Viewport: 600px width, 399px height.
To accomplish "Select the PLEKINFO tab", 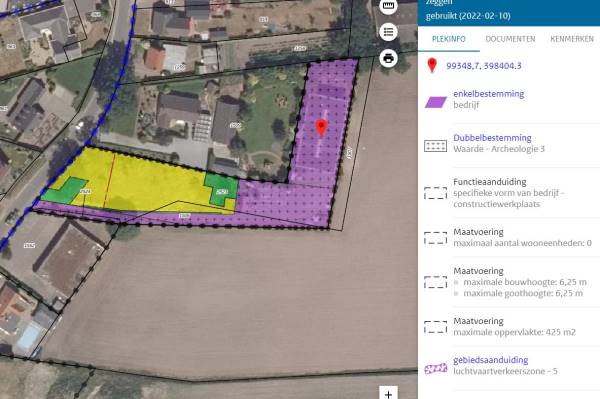I will point(449,39).
